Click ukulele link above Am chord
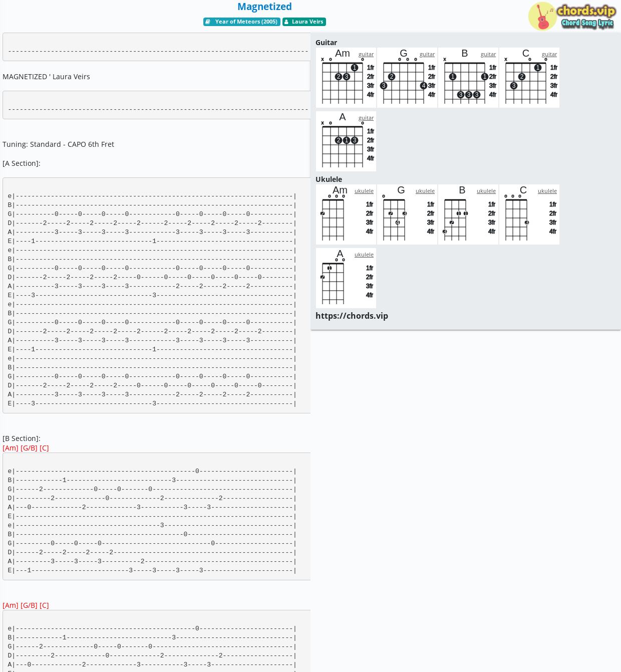Image resolution: width=621 pixels, height=672 pixels. [x=364, y=191]
